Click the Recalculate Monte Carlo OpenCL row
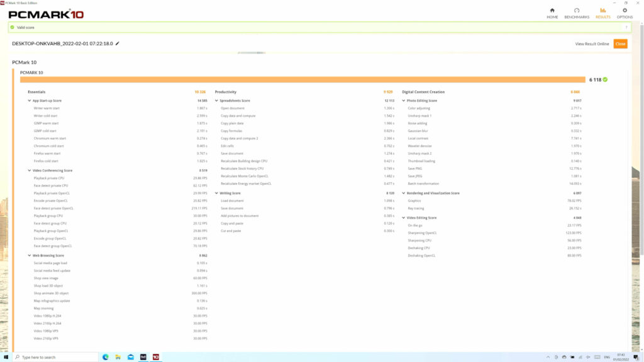Viewport: 644px width, 362px height. tap(307, 176)
